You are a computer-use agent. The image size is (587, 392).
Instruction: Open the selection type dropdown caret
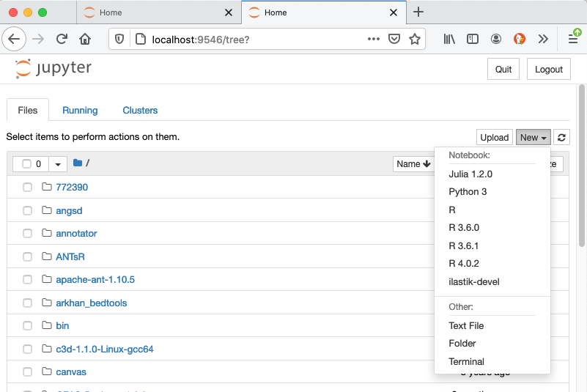[58, 164]
